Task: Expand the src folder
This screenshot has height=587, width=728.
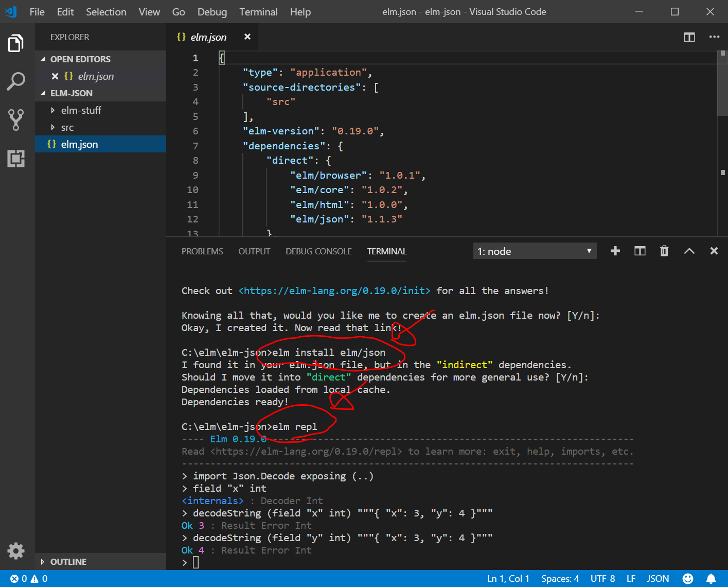Action: 52,127
